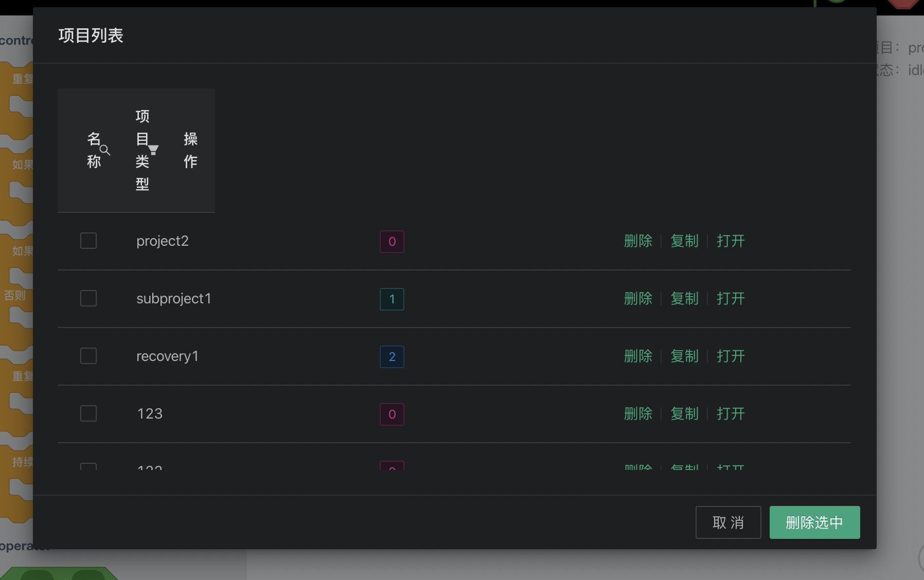Screen dimensions: 924x580
Task: Check the checkbox for subproject1
Action: coord(88,298)
